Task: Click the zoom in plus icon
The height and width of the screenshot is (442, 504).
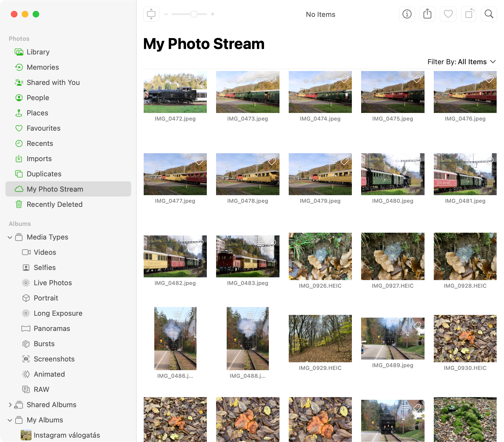Action: tap(213, 14)
